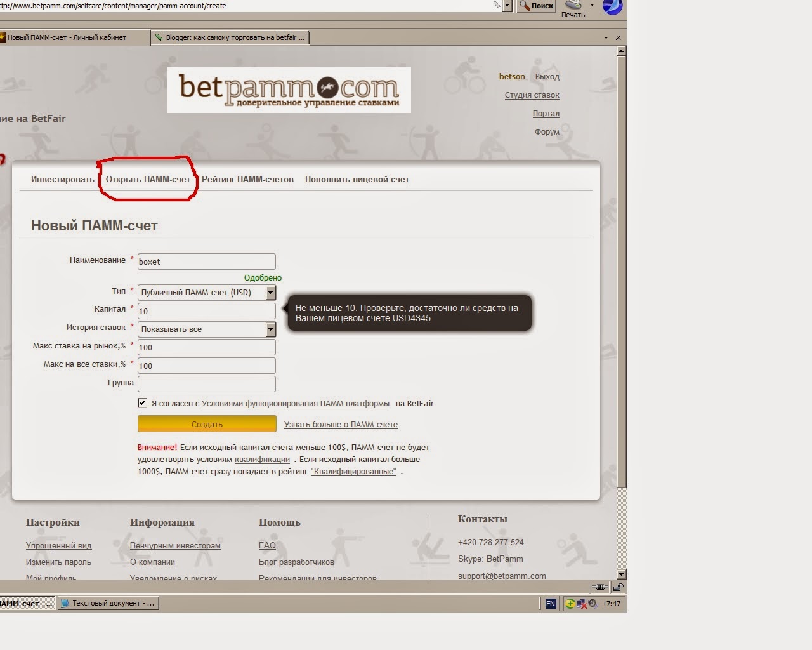Open the FAQ help link

(x=267, y=546)
